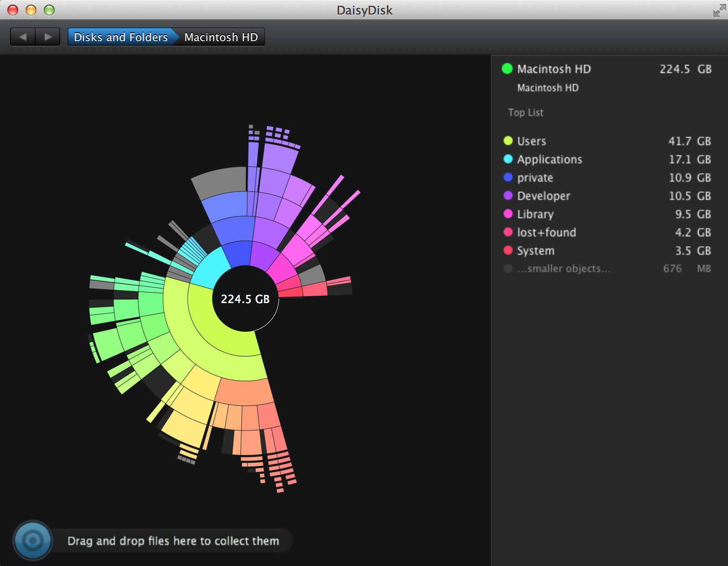728x566 pixels.
Task: Click the 10.9 GB private size value
Action: tap(690, 178)
